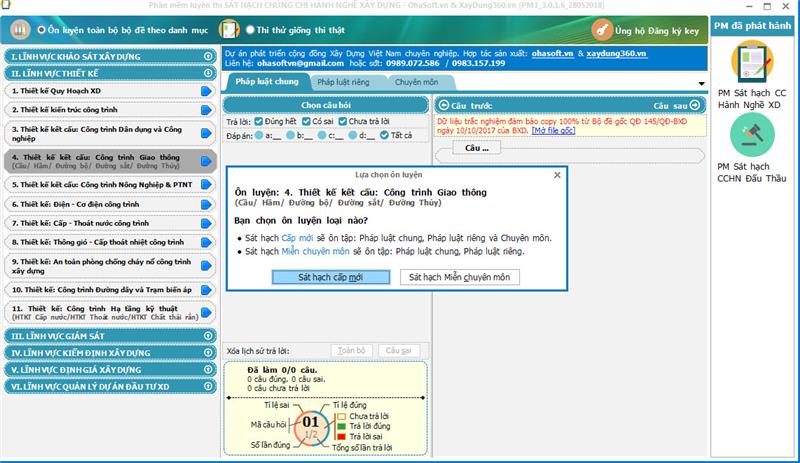Click the green Trả lời đúng legend swatch

[x=341, y=426]
